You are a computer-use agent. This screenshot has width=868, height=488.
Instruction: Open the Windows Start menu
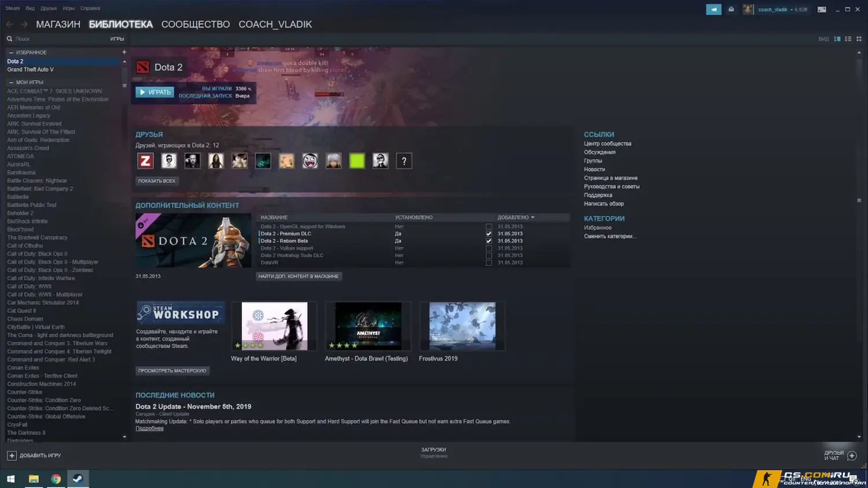pos(10,479)
